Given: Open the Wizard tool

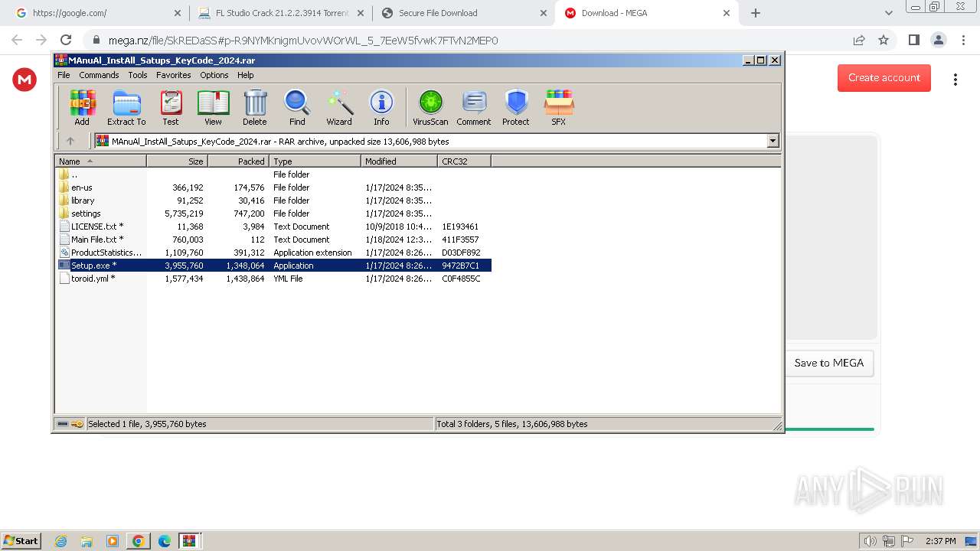Looking at the screenshot, I should [339, 107].
